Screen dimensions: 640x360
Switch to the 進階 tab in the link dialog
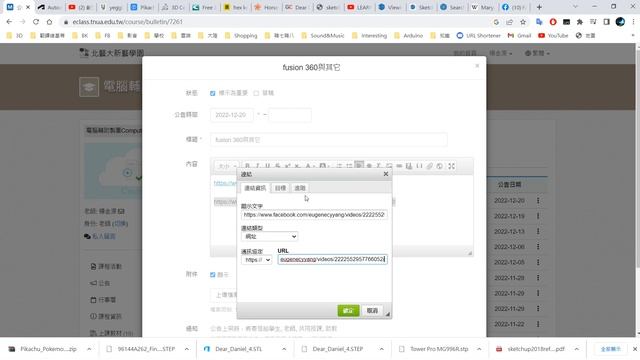tap(300, 188)
